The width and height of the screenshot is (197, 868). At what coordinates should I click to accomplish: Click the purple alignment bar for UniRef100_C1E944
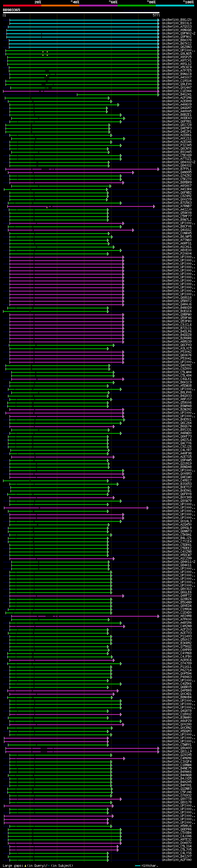81,91
